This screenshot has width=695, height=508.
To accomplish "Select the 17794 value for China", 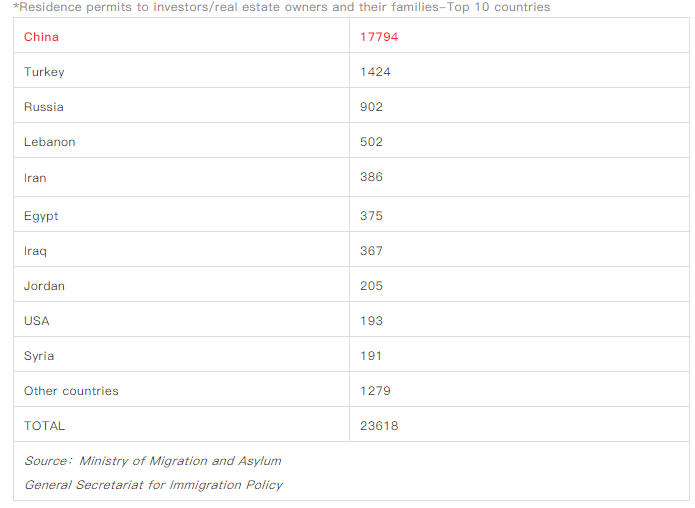I will point(379,37).
